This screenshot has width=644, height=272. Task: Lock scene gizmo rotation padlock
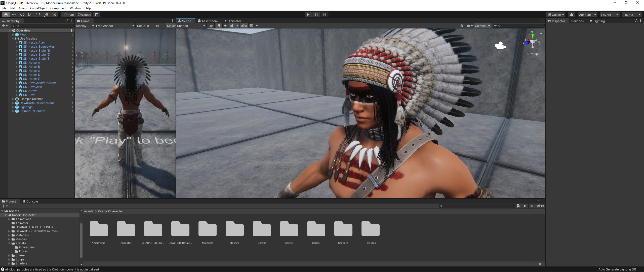click(x=541, y=33)
